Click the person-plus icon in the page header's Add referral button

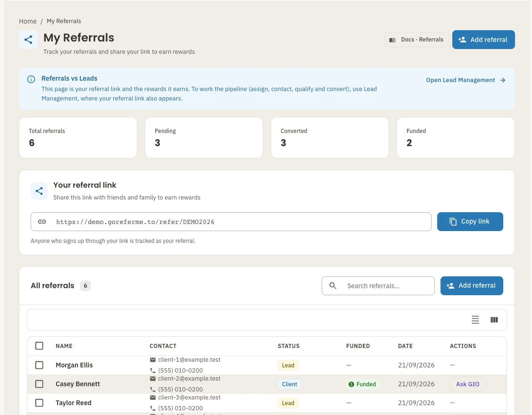(x=462, y=40)
